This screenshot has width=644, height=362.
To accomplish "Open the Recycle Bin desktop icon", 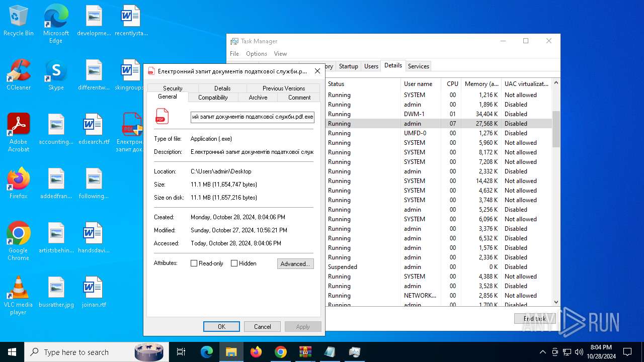I will click(x=19, y=21).
